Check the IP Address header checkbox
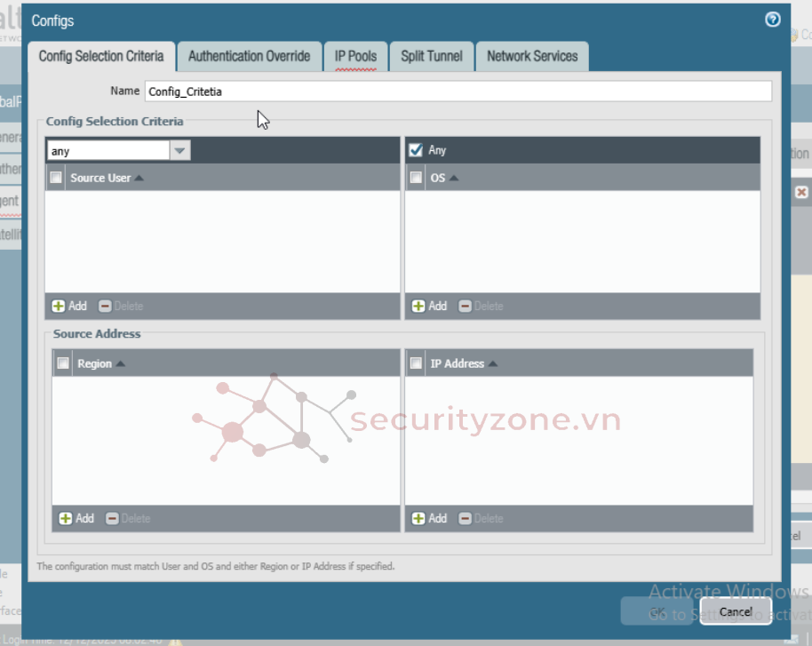812x646 pixels. [416, 363]
